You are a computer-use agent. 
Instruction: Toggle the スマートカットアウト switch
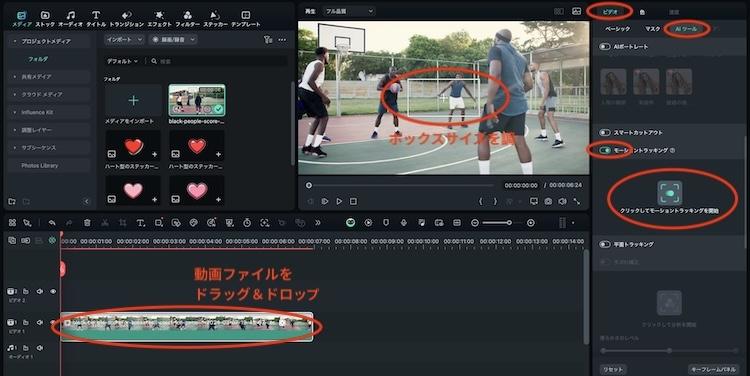[605, 133]
